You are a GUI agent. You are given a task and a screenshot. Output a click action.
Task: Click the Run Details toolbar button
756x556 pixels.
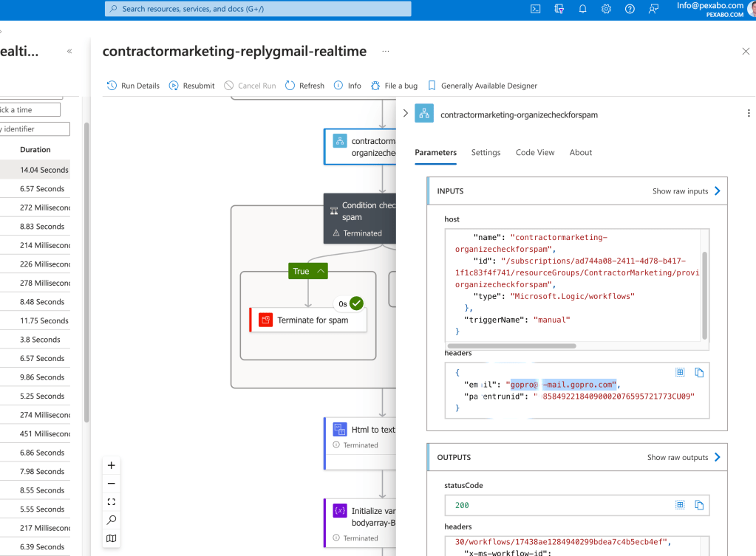[133, 85]
